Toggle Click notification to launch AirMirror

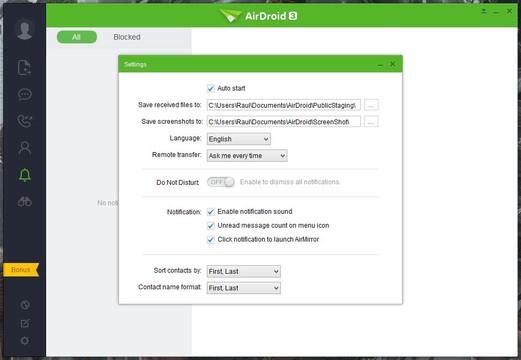pyautogui.click(x=211, y=239)
